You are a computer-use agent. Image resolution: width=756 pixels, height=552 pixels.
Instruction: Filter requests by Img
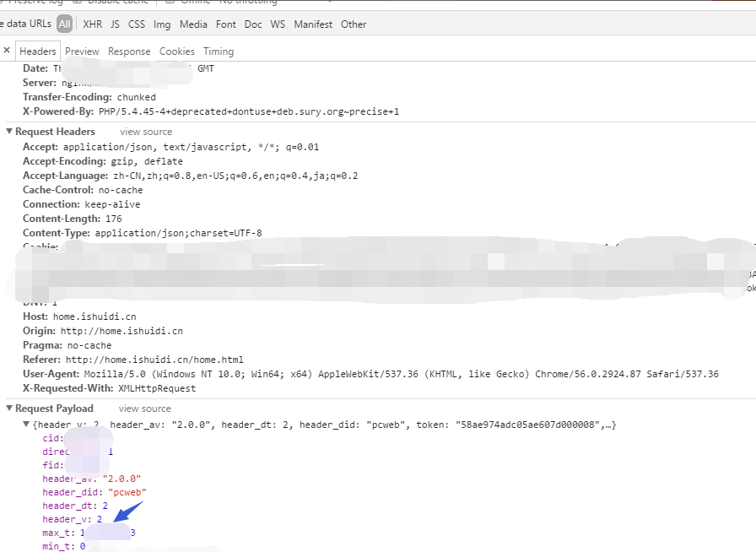162,24
